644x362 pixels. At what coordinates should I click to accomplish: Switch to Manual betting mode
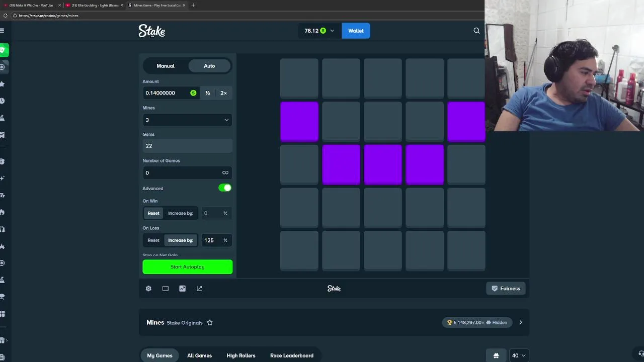click(x=166, y=66)
